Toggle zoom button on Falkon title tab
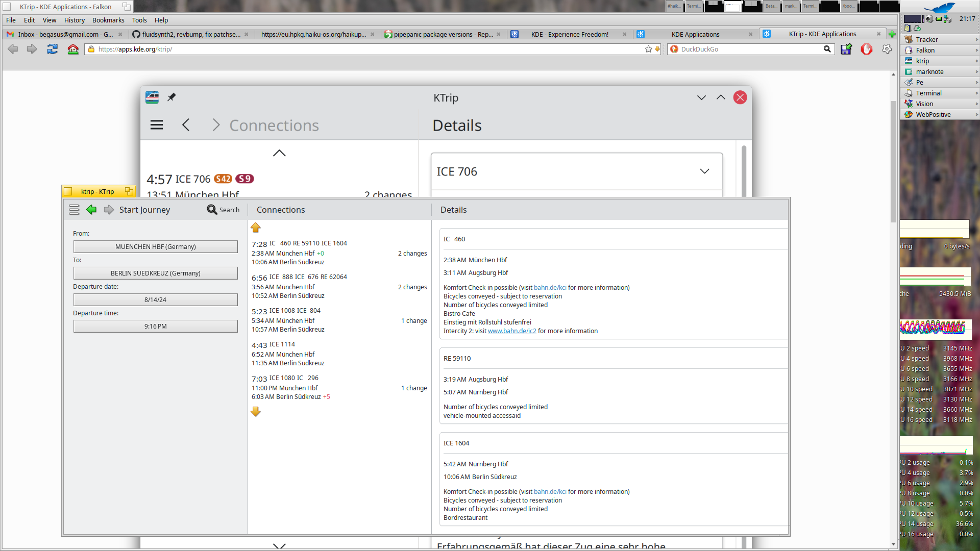980x551 pixels. pos(126,7)
